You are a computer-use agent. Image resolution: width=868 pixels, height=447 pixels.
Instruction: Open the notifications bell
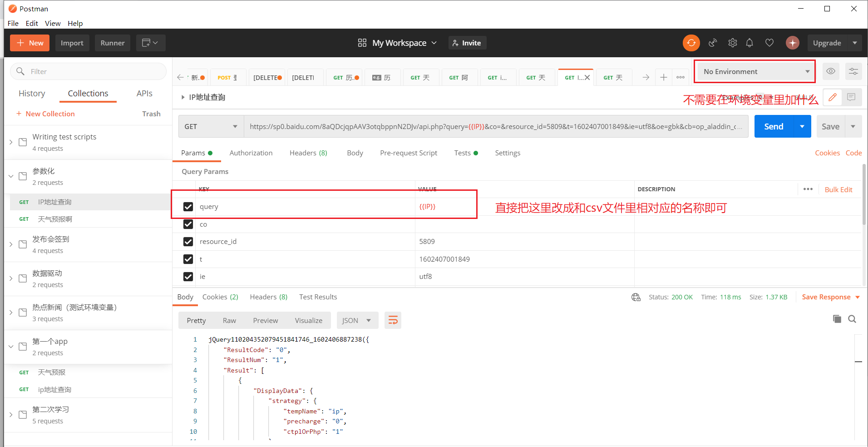750,43
